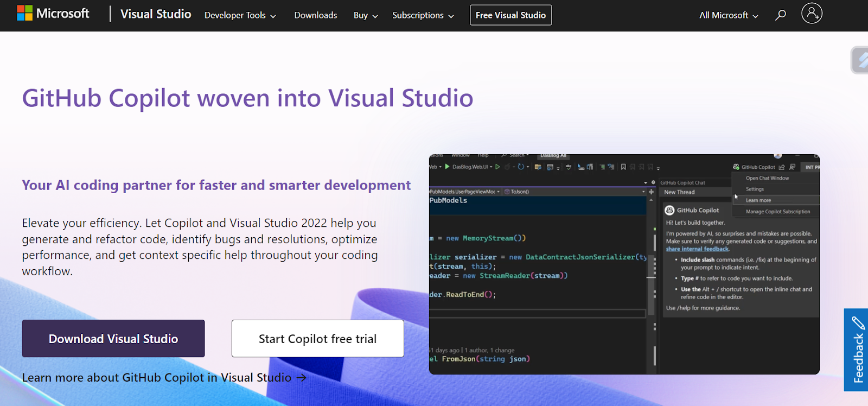Click the bookmark icon in IDE toolbar
This screenshot has width=868, height=406.
[623, 167]
